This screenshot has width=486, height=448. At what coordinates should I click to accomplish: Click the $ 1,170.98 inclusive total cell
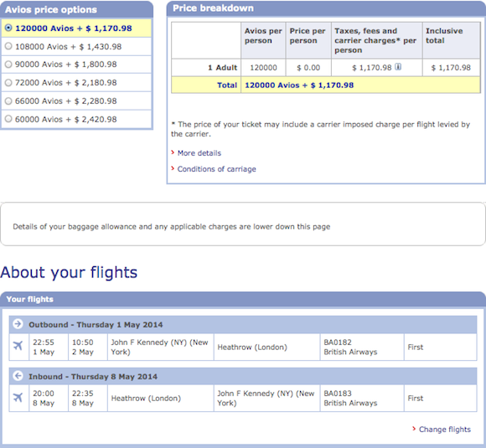pos(451,68)
